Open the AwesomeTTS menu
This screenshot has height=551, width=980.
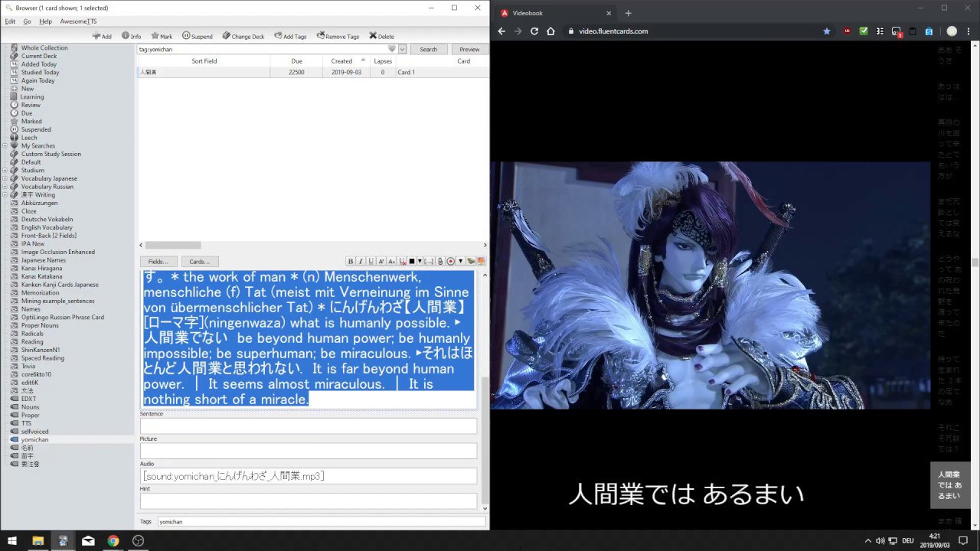(78, 21)
